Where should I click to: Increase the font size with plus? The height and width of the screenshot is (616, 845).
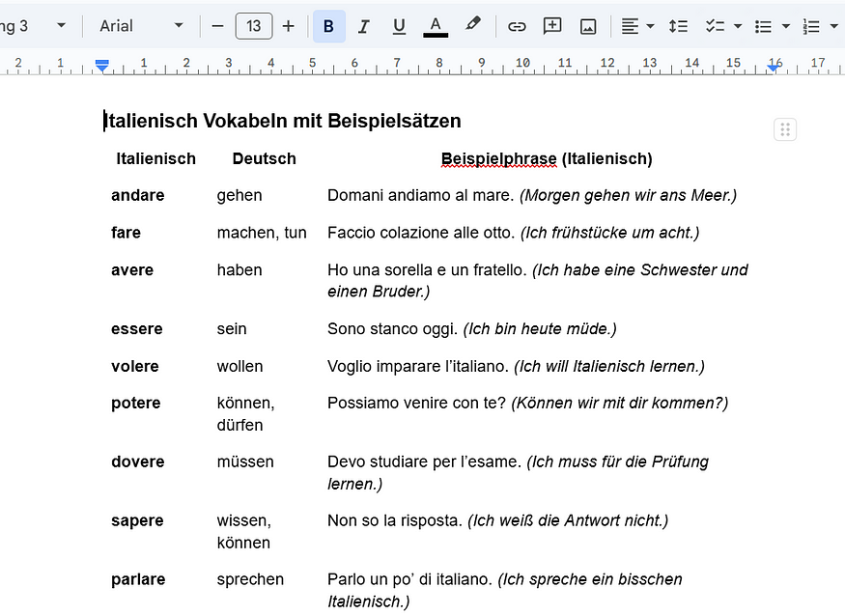click(x=289, y=26)
